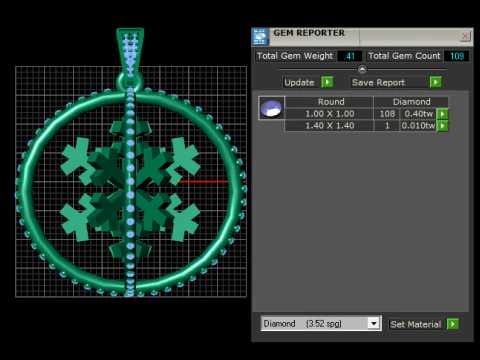Screen dimensions: 480x360
Task: Collapse the panel with the round up-arrow handle
Action: click(x=362, y=69)
